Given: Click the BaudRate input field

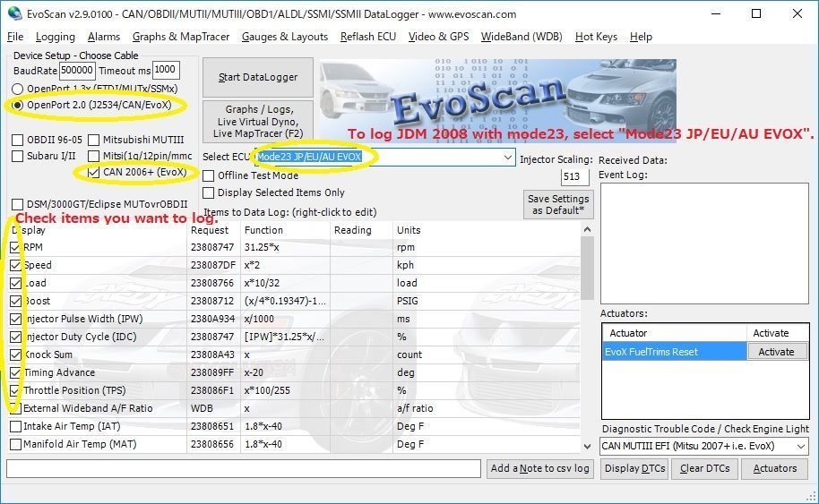Looking at the screenshot, I should click(77, 70).
